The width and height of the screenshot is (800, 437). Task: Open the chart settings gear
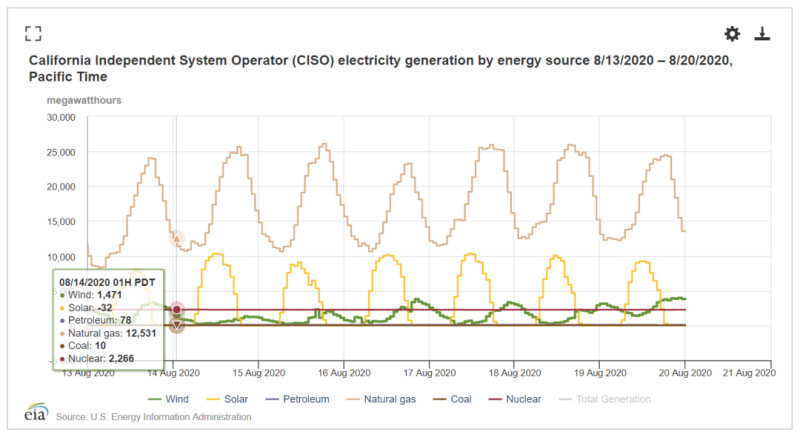[732, 34]
